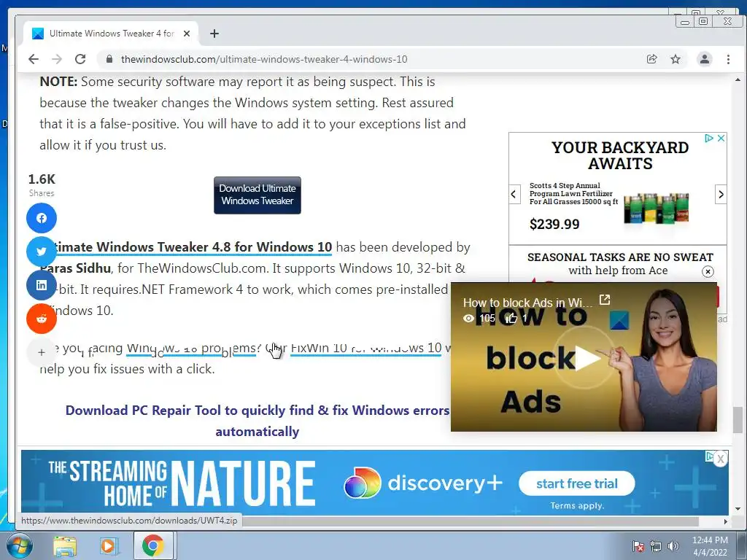Click the video title How to block Ads
The height and width of the screenshot is (560, 747).
tap(528, 303)
